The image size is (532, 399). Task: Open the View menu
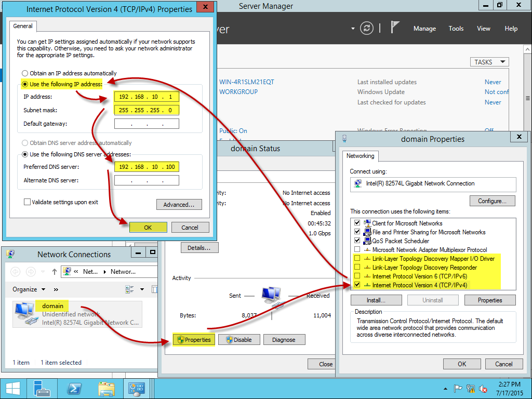484,29
